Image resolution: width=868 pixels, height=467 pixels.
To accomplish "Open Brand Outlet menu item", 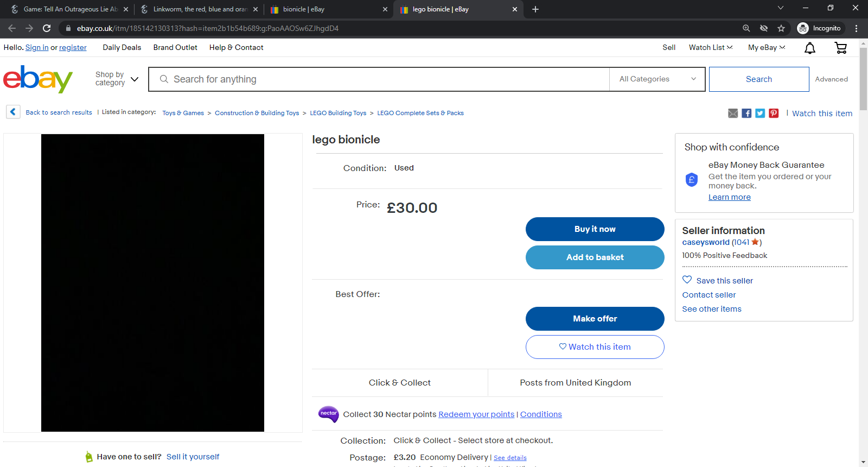I will [175, 48].
